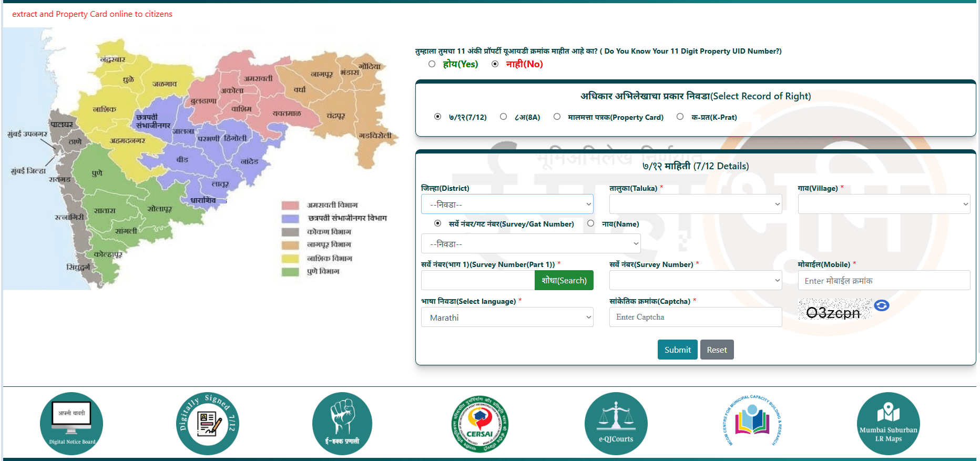Image resolution: width=980 pixels, height=461 pixels.
Task: Open the Taluka dropdown
Action: pyautogui.click(x=695, y=204)
